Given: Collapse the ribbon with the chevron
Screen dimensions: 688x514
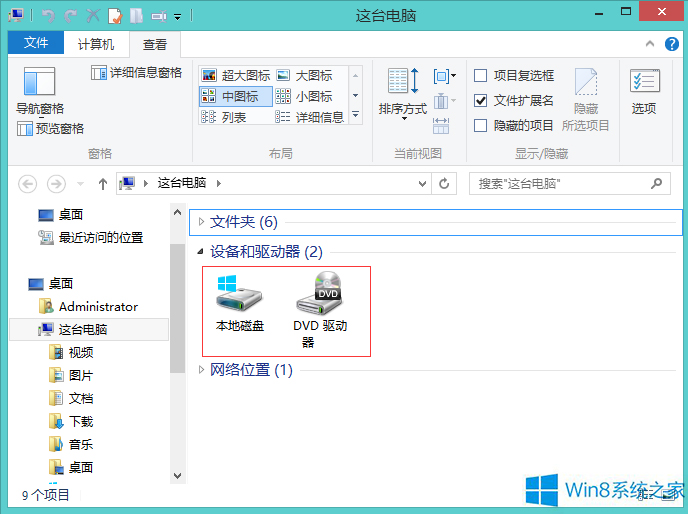Looking at the screenshot, I should tap(650, 43).
